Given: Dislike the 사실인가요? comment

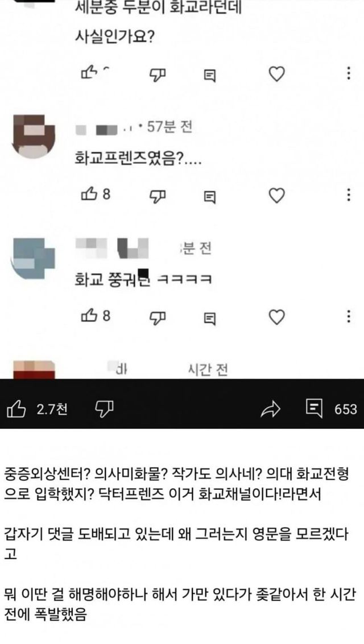Looking at the screenshot, I should point(157,75).
